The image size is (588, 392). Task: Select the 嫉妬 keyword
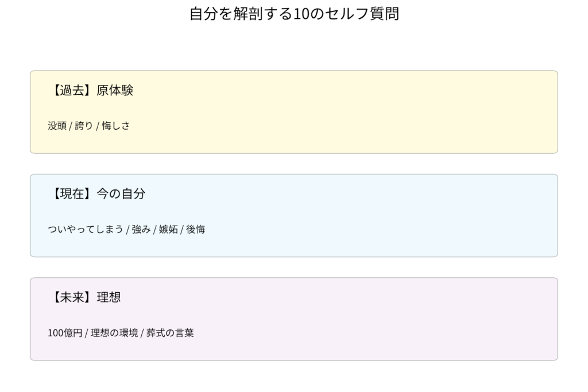(168, 230)
